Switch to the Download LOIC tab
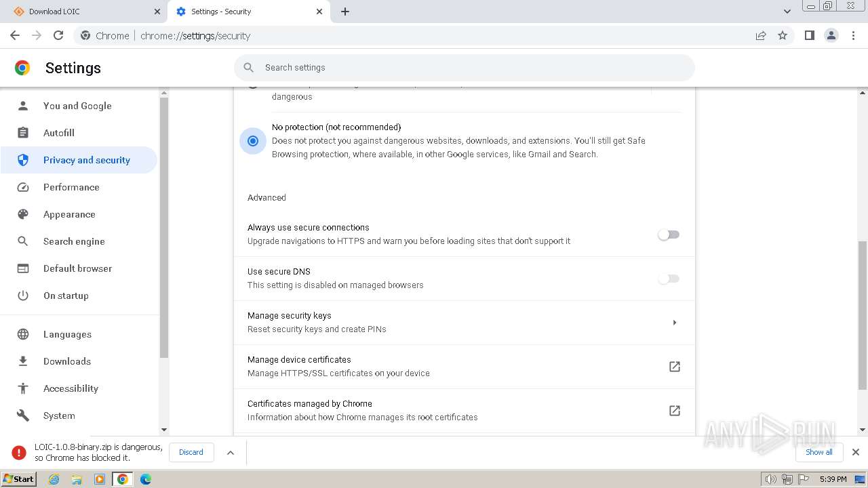Screen dimensions: 868x488 (86, 12)
